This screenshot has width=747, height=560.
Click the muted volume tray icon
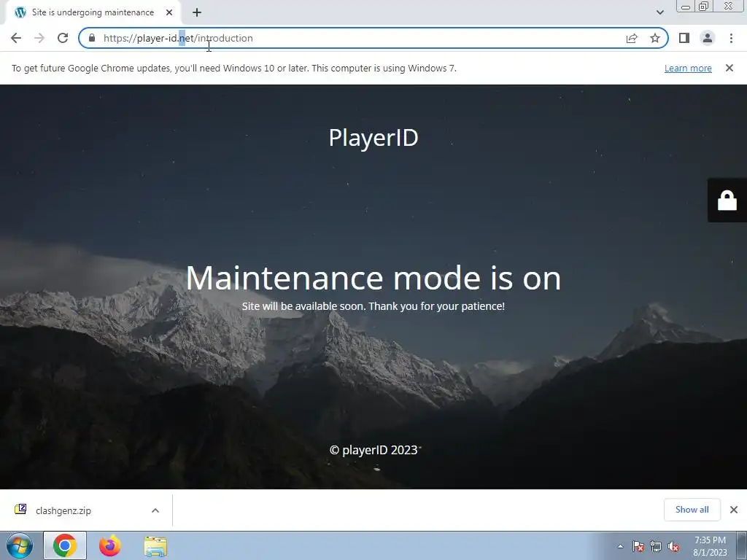pos(673,547)
